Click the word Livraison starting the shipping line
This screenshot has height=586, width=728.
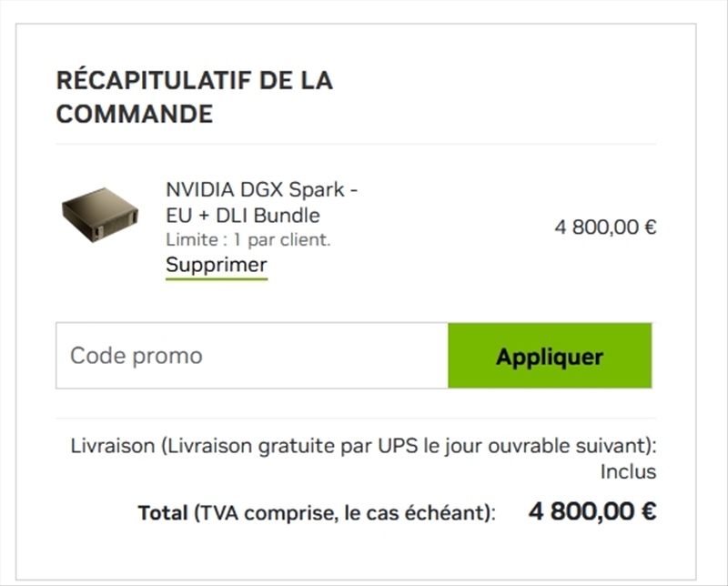pyautogui.click(x=113, y=446)
